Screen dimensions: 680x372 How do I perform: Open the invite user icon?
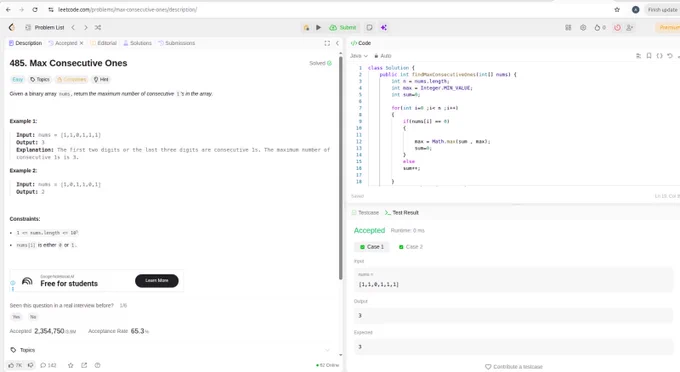[x=629, y=27]
